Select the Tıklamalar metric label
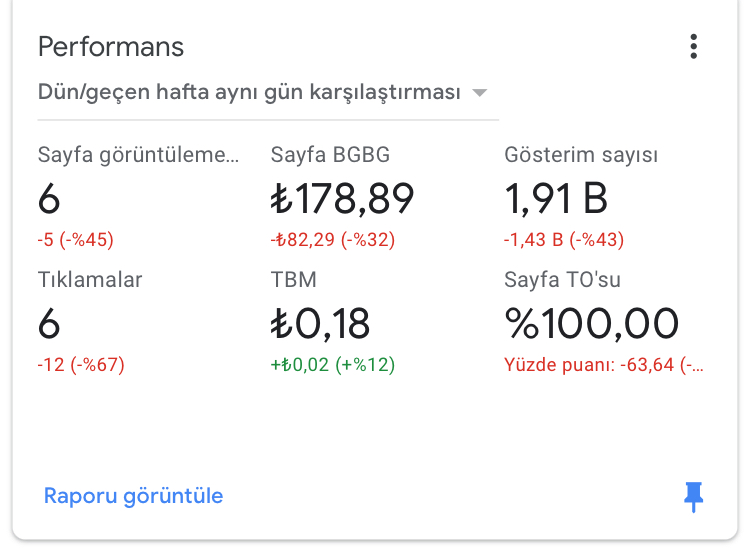 tap(90, 280)
